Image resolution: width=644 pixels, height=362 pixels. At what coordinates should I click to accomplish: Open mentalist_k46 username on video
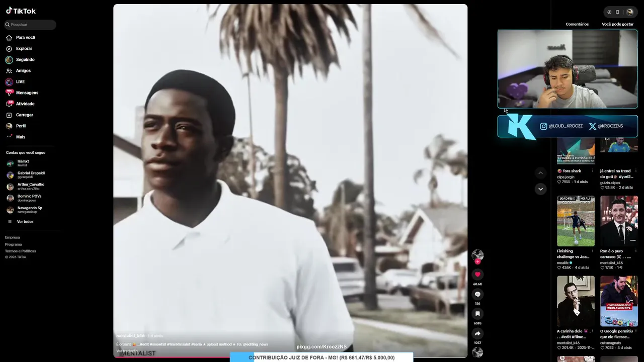130,336
